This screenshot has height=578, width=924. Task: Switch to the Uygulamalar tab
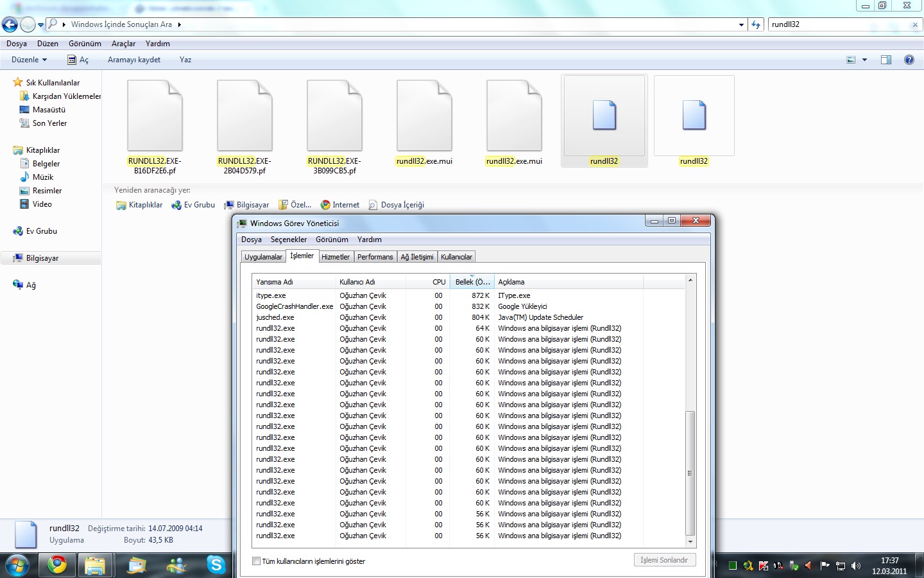263,257
